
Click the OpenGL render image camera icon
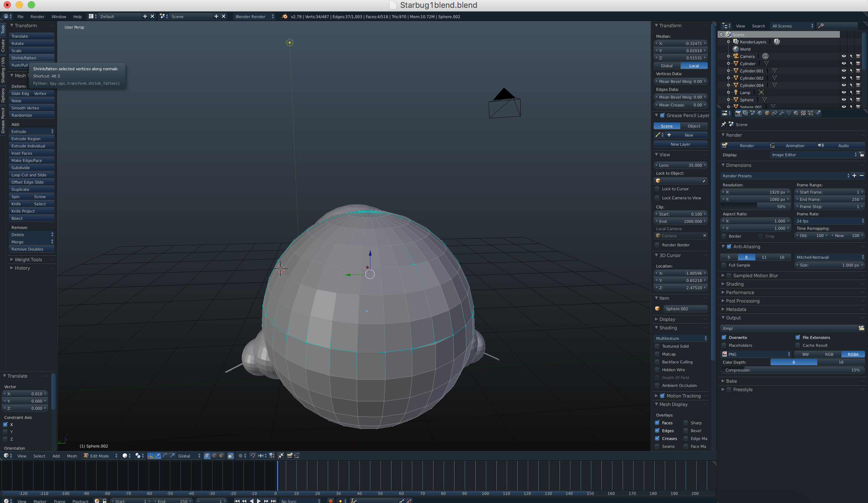point(289,456)
